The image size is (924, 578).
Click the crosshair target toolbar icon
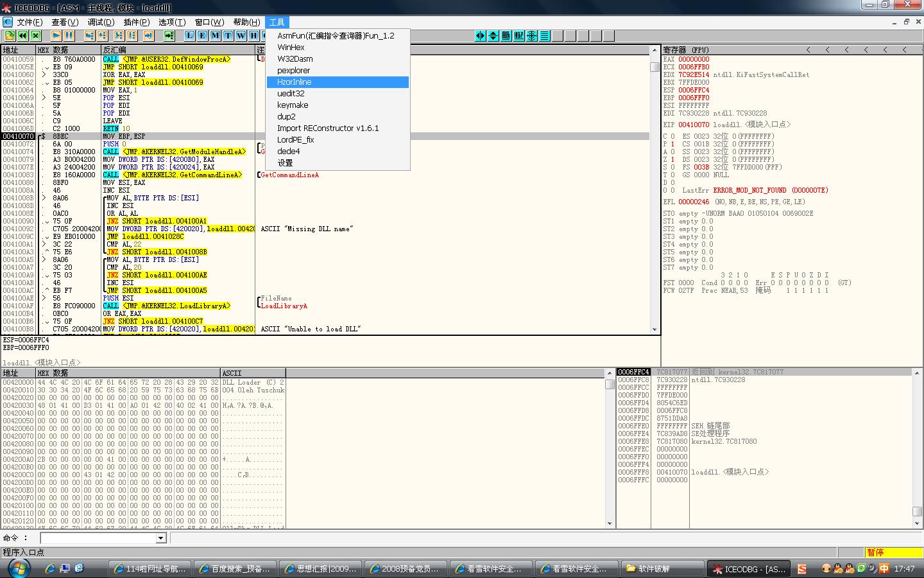[x=532, y=36]
